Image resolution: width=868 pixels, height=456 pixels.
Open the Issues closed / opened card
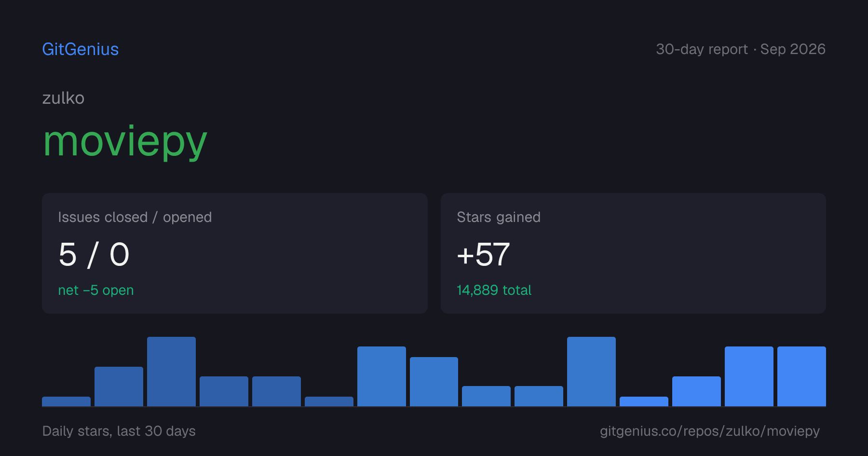pos(235,253)
